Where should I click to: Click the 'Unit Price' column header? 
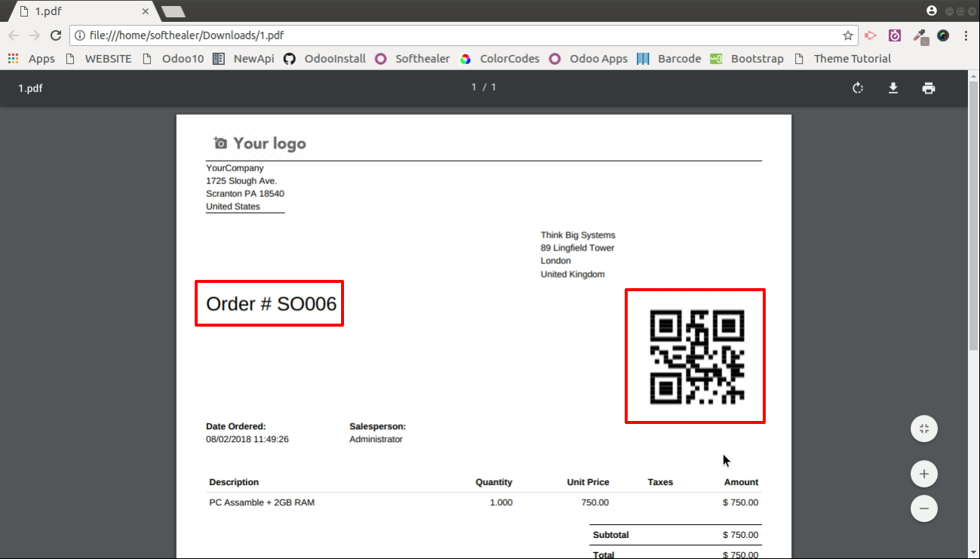tap(588, 482)
